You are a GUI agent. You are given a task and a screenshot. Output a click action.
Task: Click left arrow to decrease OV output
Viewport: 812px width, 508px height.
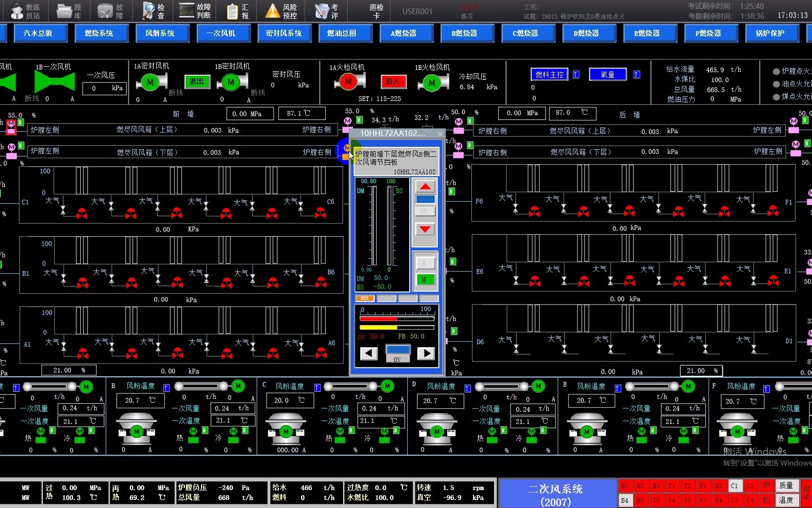point(368,353)
